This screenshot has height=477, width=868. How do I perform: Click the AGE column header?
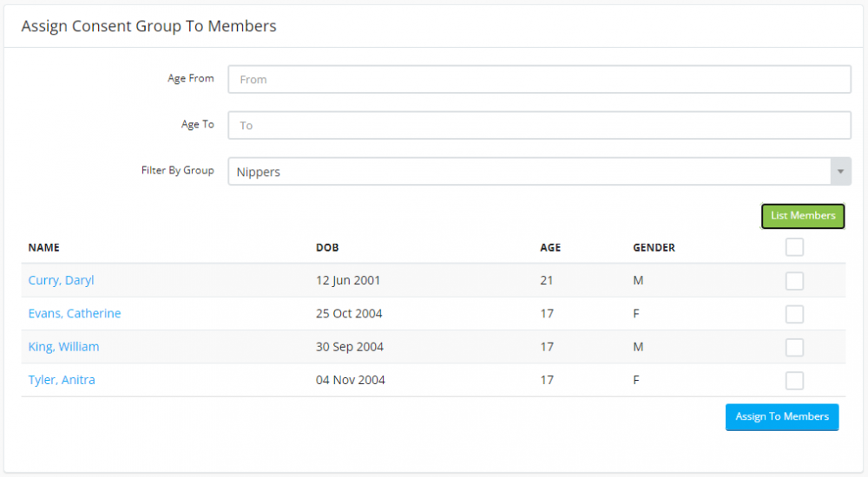(550, 247)
